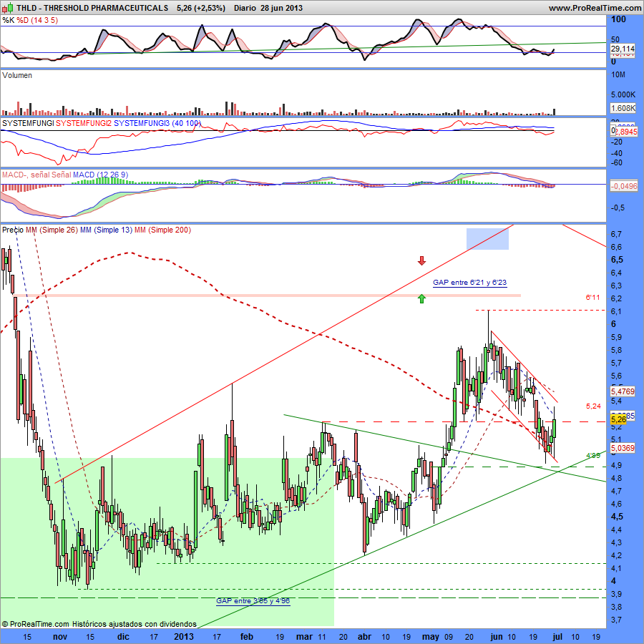Click the 5.000K volume axis label
This screenshot has height=644, width=644.
coord(623,94)
